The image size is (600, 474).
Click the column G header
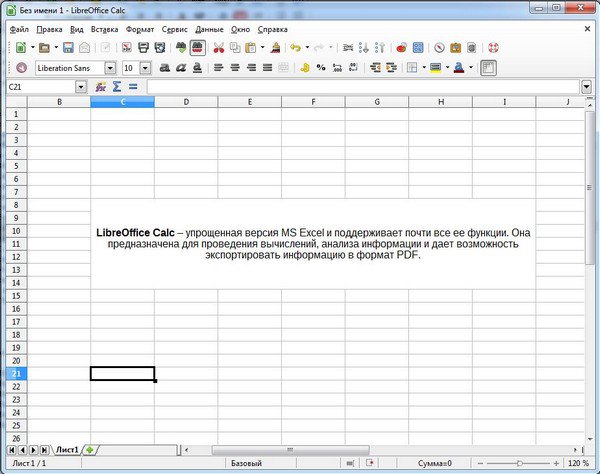pos(376,102)
